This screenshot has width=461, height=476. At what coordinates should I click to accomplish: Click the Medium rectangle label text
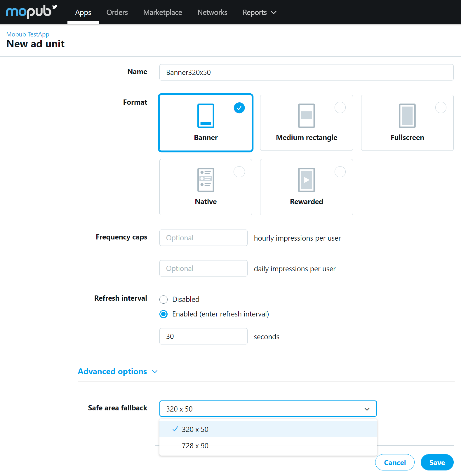307,137
